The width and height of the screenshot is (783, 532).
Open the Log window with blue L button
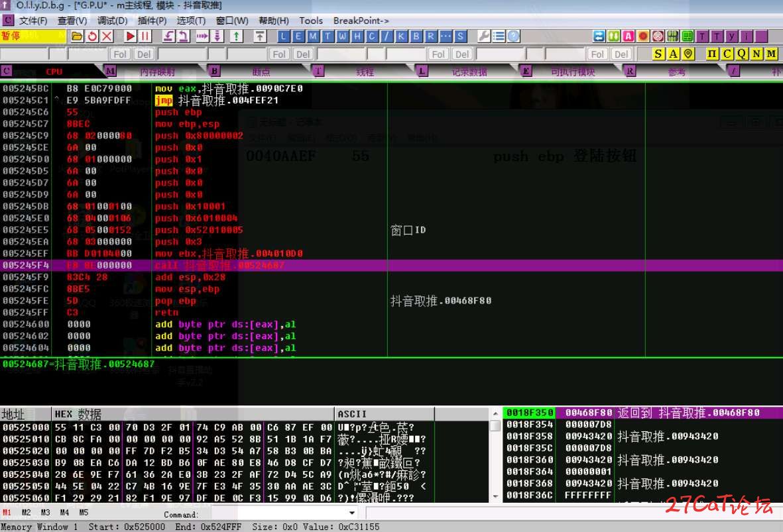coord(284,36)
